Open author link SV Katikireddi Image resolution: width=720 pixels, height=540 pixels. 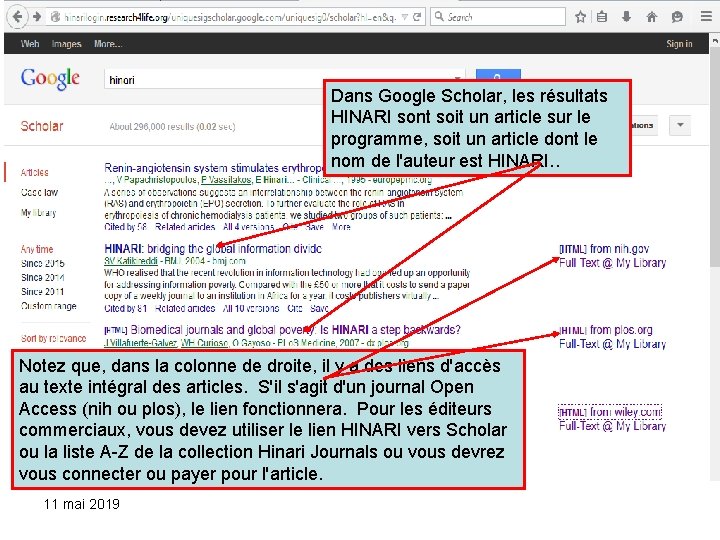point(131,261)
